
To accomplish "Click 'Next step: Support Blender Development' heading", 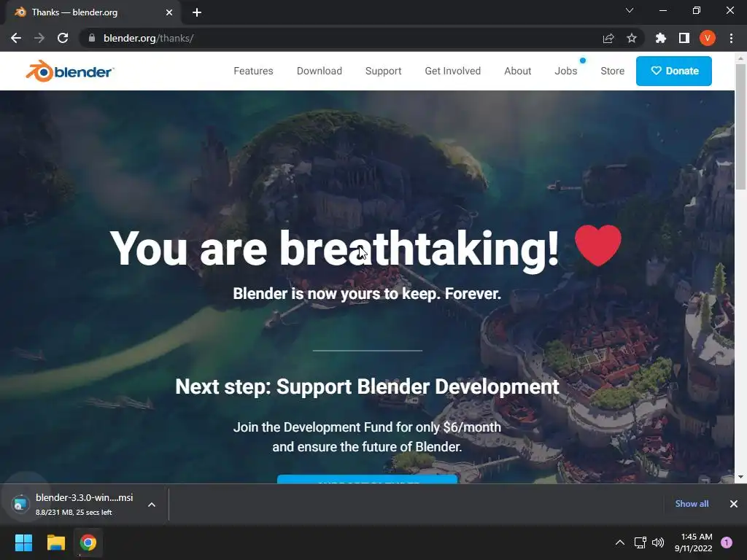I will coord(367,386).
